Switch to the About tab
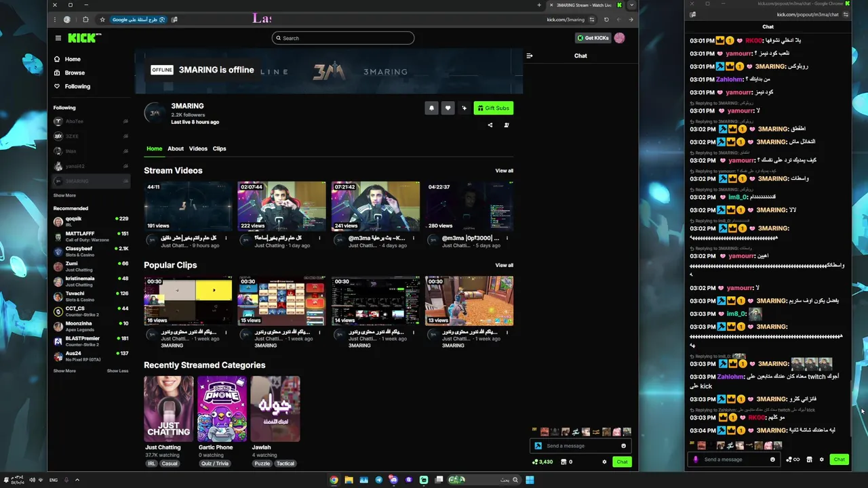This screenshot has width=868, height=488. (x=176, y=148)
